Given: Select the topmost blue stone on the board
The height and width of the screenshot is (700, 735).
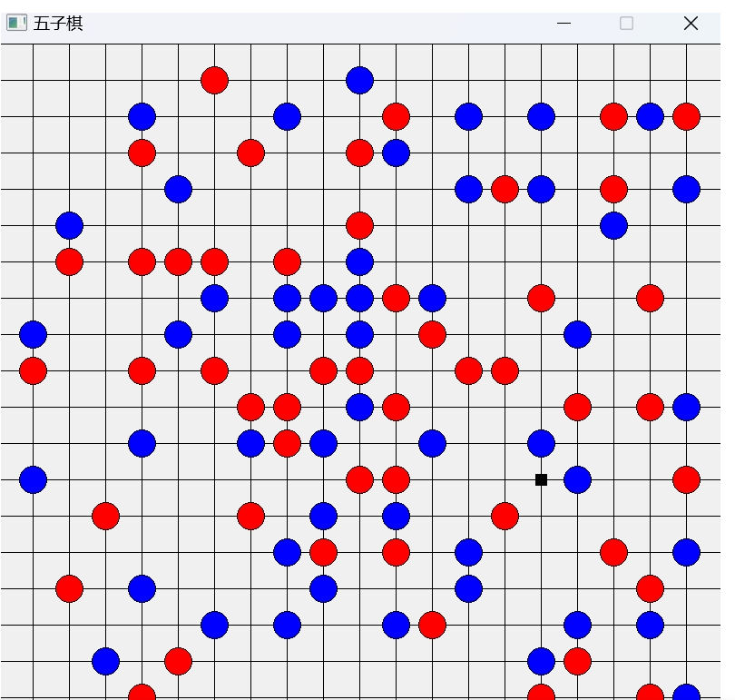Looking at the screenshot, I should (359, 80).
